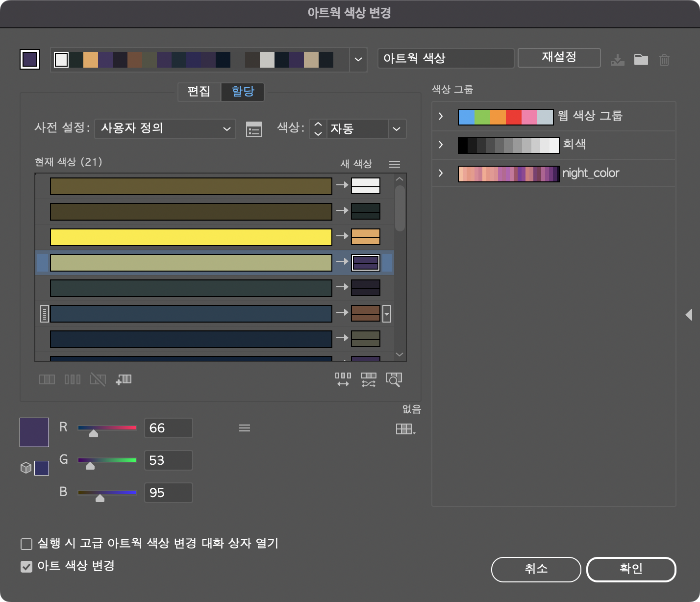Screen dimensions: 700x602
Task: Create a new color group with folder icon
Action: tap(641, 59)
